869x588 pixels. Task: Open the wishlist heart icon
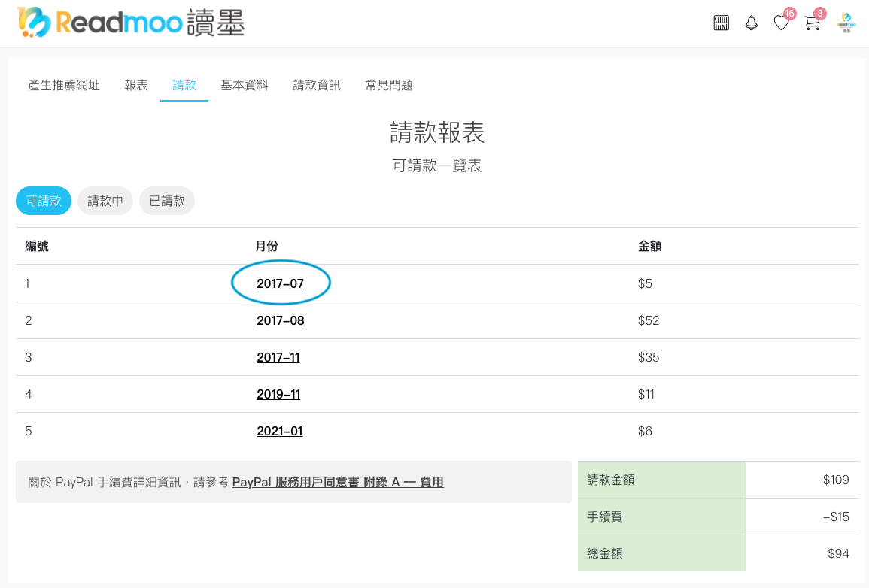click(x=781, y=23)
